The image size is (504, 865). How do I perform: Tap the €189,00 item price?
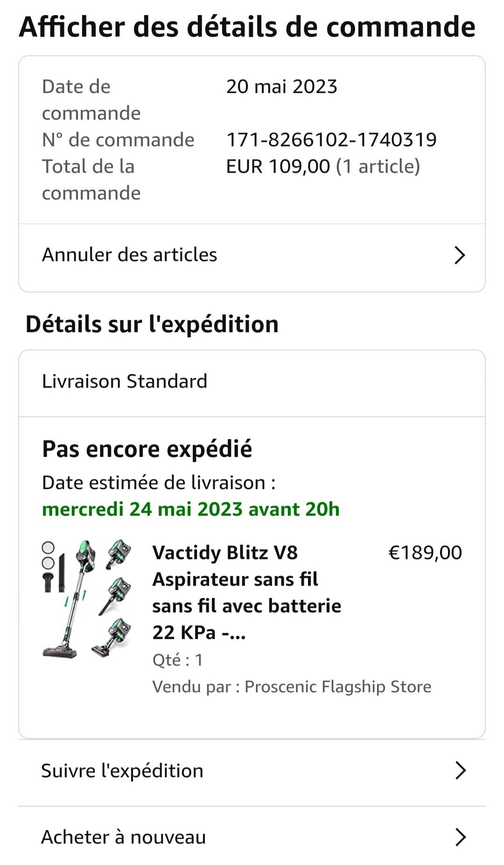pyautogui.click(x=425, y=553)
